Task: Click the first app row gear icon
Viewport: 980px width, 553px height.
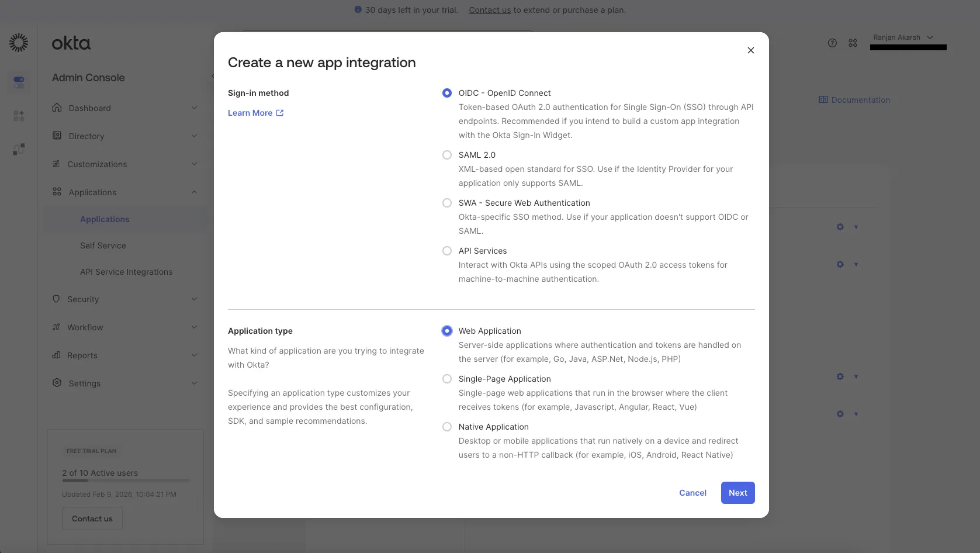Action: pos(840,227)
